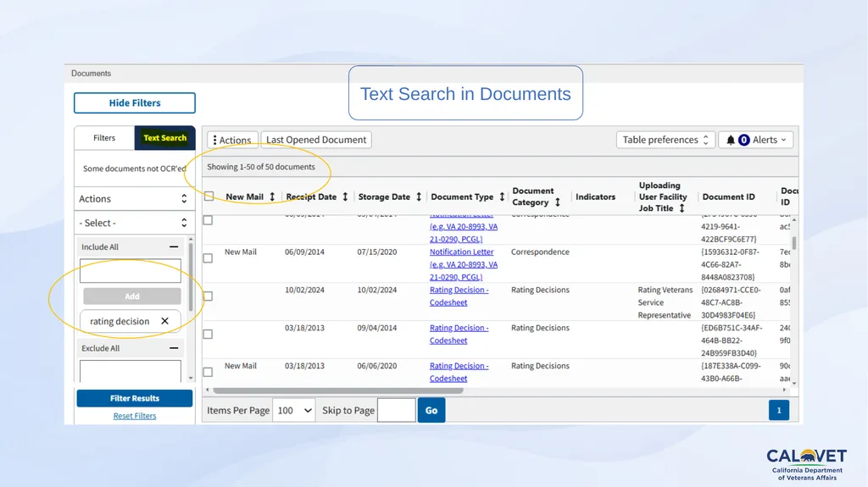
Task: Click the Document ID column header
Action: point(728,196)
